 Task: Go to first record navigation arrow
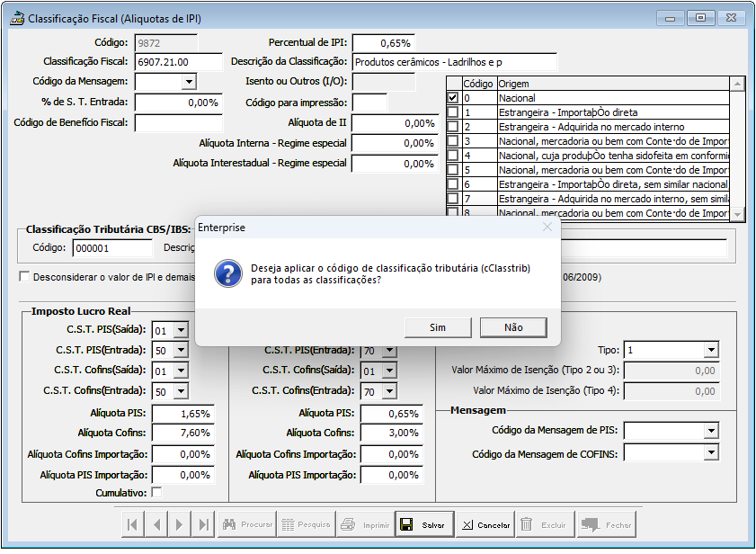click(x=132, y=524)
